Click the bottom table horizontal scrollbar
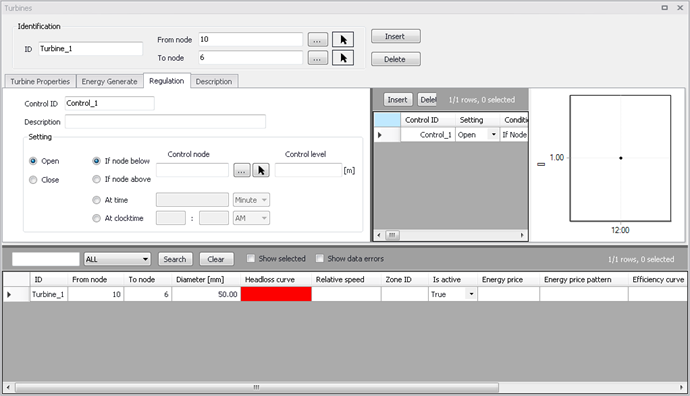The width and height of the screenshot is (690, 396). [257, 387]
